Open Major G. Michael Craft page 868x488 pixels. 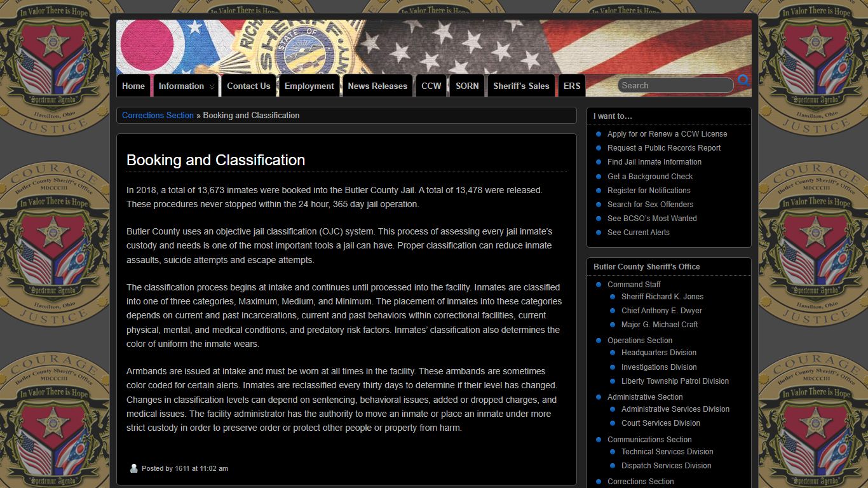point(660,325)
